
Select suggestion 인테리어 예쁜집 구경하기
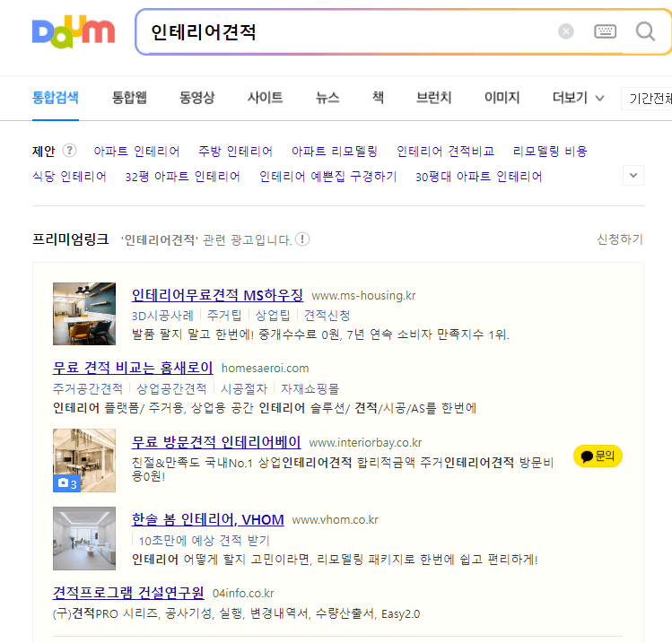point(327,177)
